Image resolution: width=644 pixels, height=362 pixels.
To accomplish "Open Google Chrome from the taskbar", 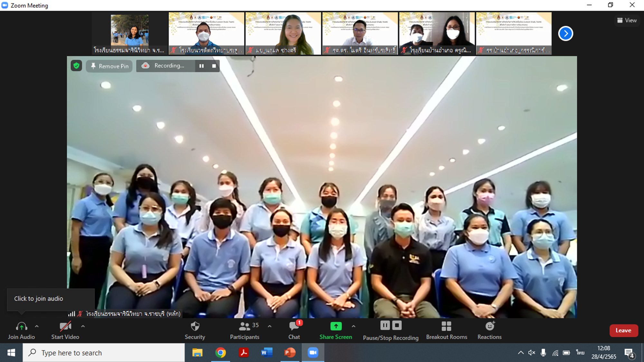I will point(221,353).
